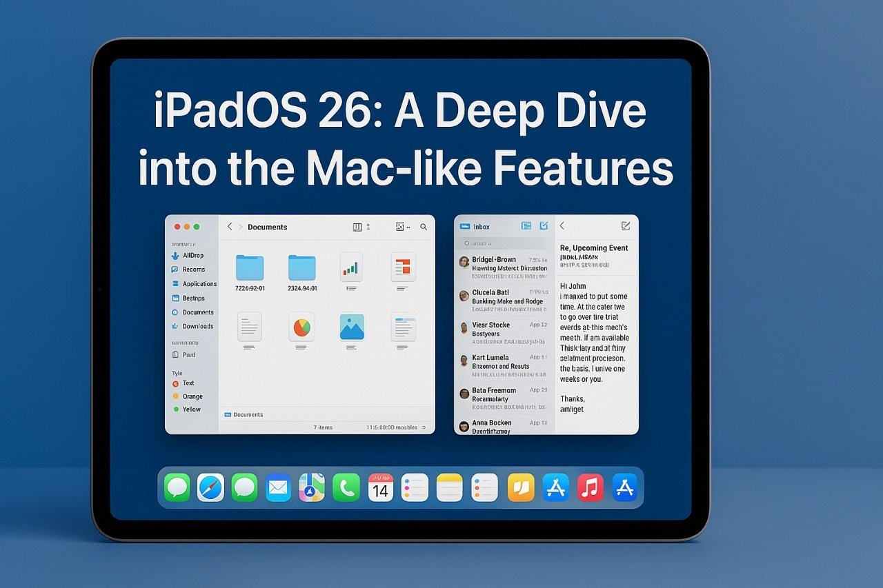Open email from Bata Freemom
Image resolution: width=883 pixels, height=588 pixels.
504,398
